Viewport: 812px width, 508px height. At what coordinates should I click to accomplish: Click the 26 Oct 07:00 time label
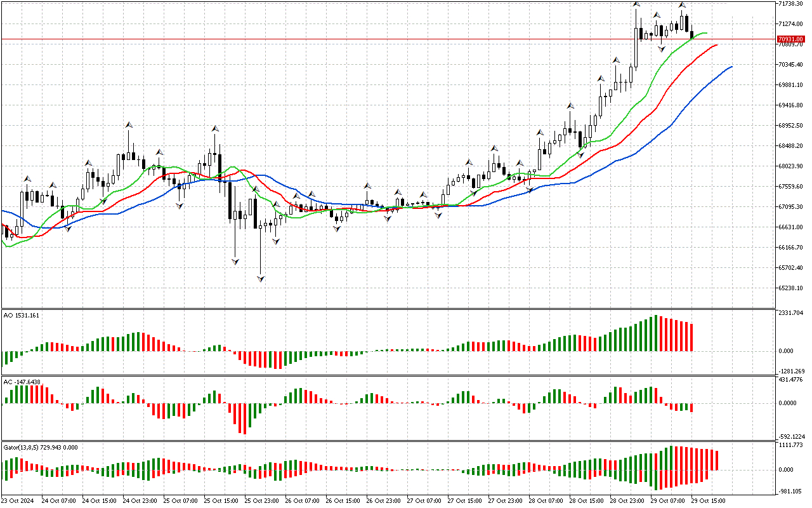[303, 501]
